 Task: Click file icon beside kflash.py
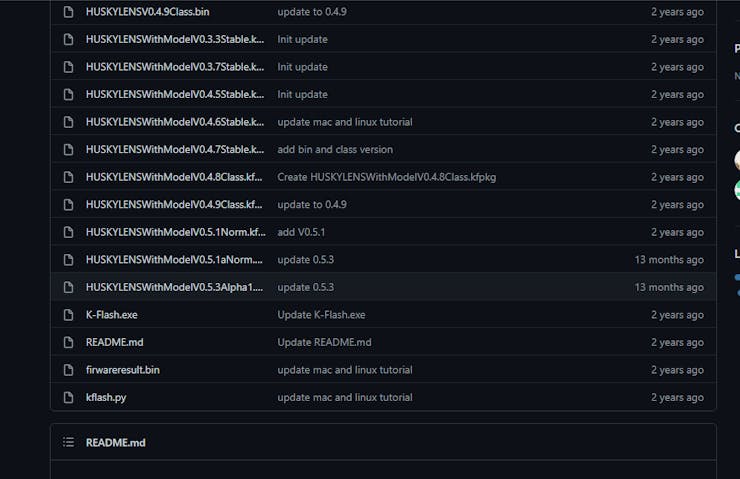[69, 397]
